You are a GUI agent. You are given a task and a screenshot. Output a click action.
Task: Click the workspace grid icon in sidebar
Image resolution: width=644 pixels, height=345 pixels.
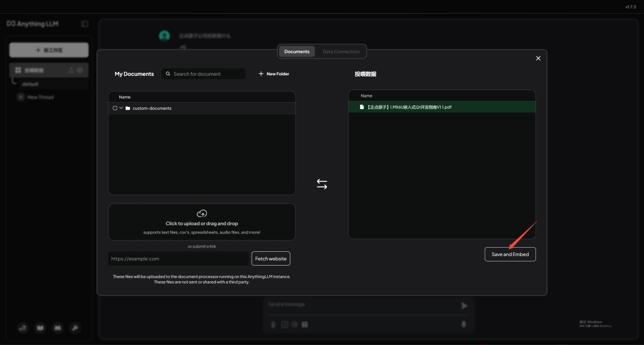tap(18, 70)
